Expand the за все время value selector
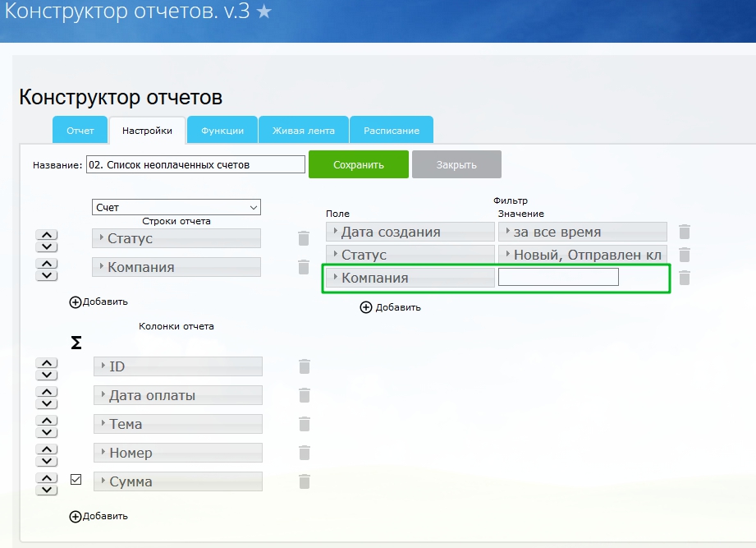 point(582,232)
